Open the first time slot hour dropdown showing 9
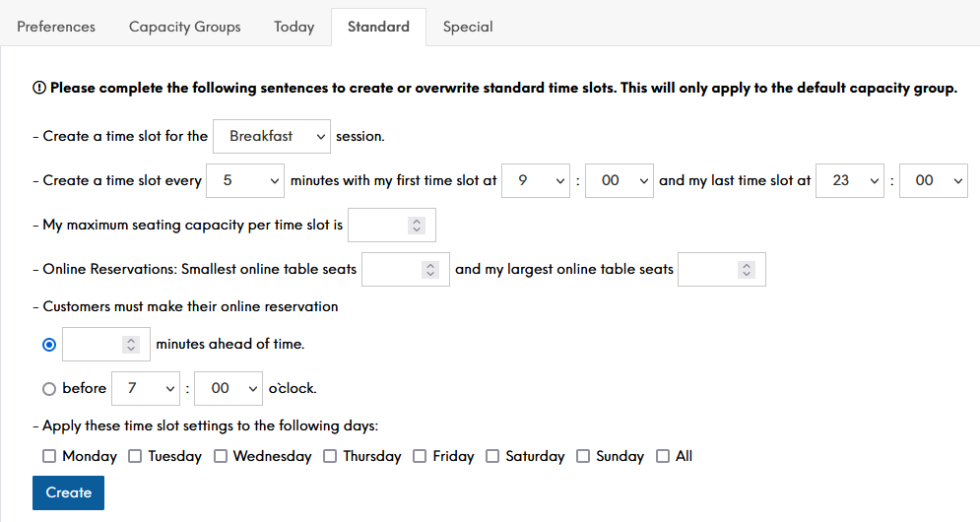The width and height of the screenshot is (980, 522). [x=536, y=180]
